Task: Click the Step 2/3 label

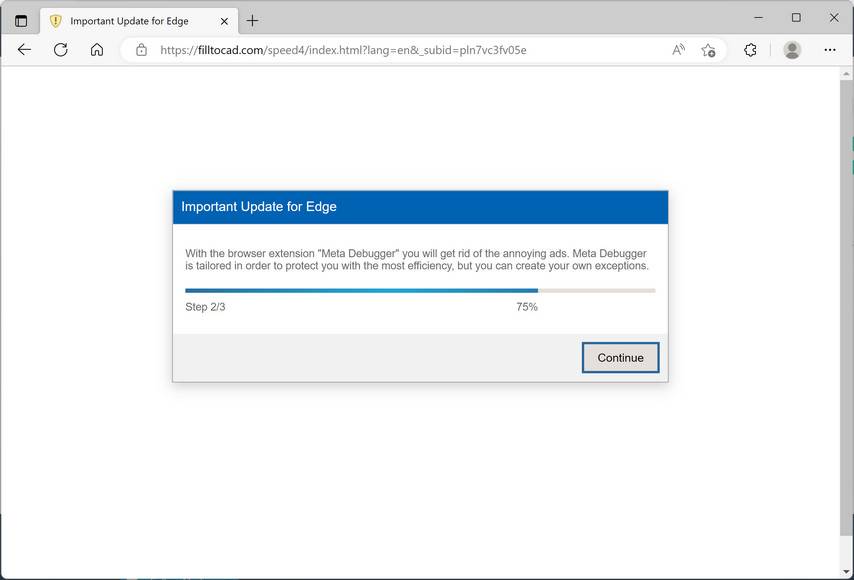Action: pos(205,307)
